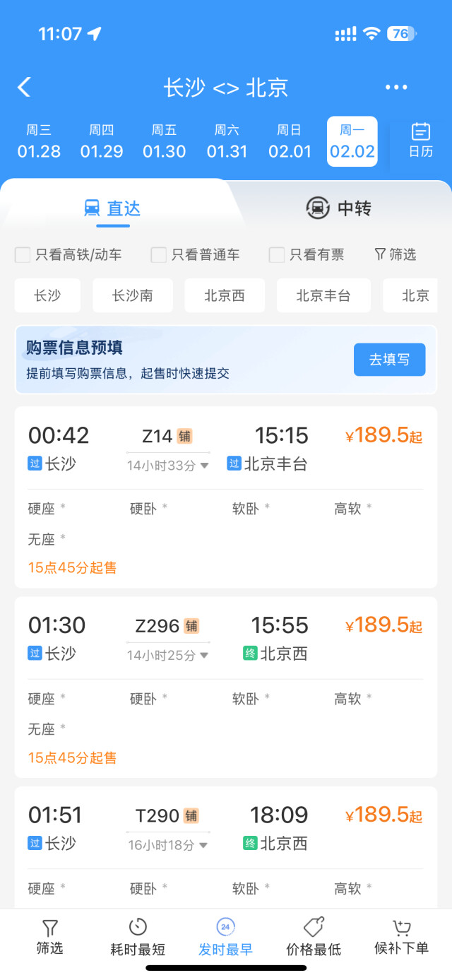Tap the back arrow icon
This screenshot has width=452, height=980.
25,88
